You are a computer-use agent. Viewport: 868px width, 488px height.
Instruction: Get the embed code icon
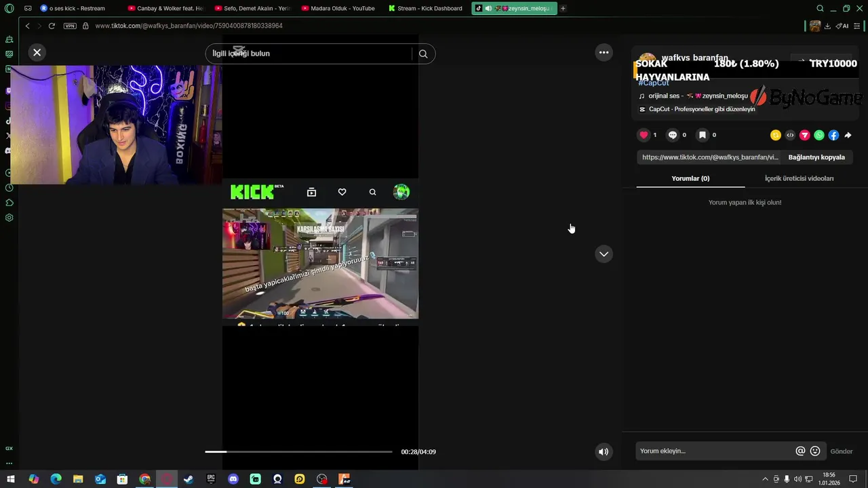[790, 135]
